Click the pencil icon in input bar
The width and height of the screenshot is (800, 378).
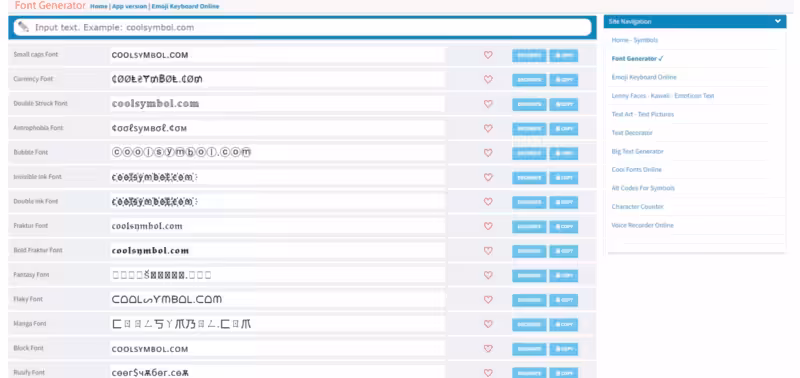pos(23,27)
